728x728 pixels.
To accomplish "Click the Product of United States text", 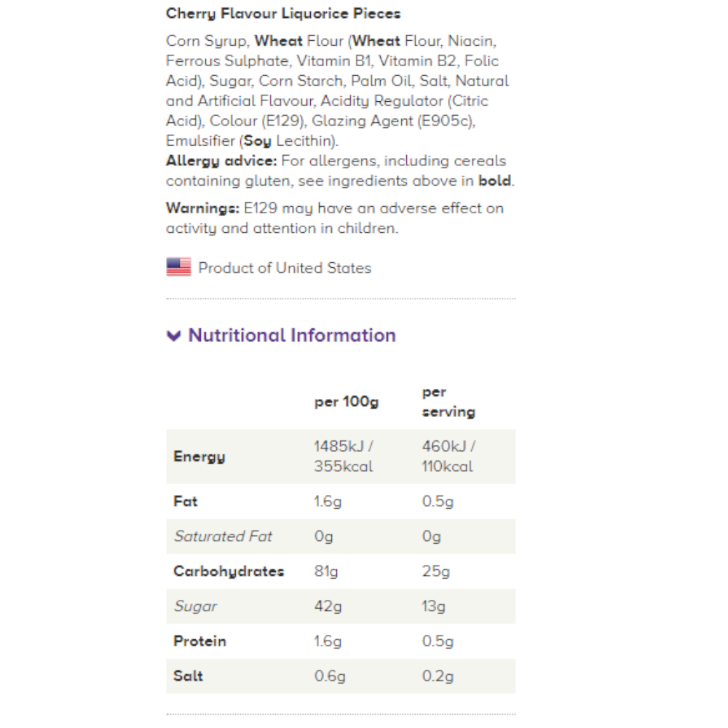I will click(x=285, y=268).
